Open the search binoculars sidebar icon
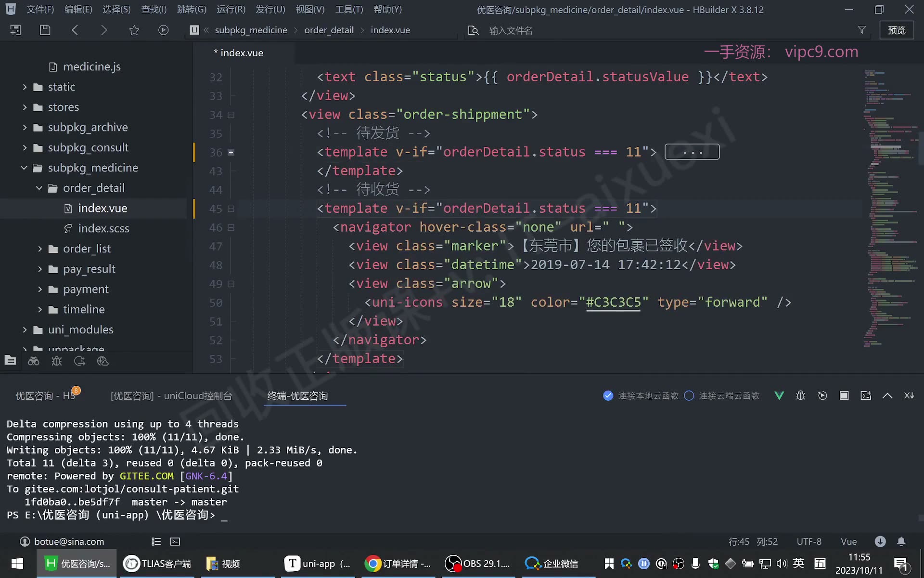This screenshot has width=924, height=578. pos(34,361)
